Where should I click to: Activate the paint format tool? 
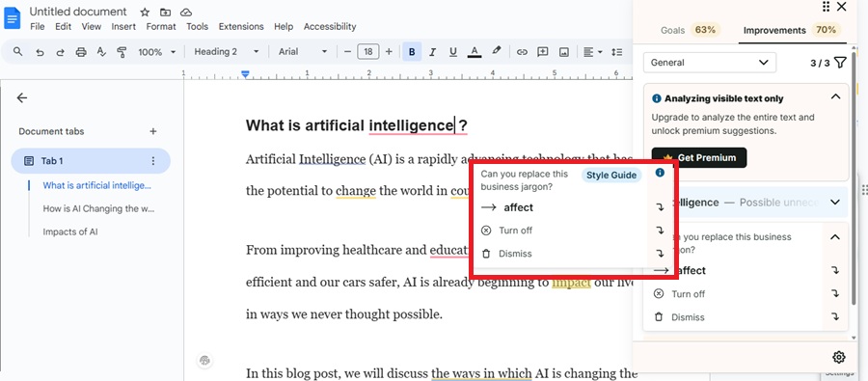pyautogui.click(x=122, y=52)
